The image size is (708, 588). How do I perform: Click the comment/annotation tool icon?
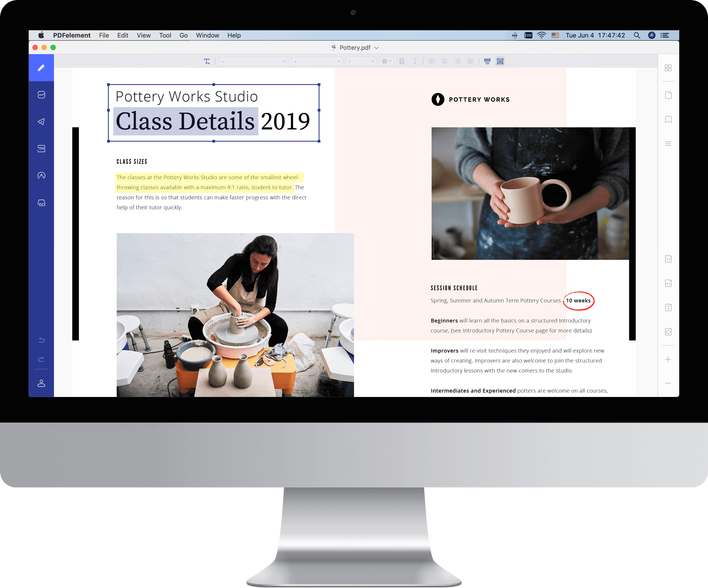(41, 148)
